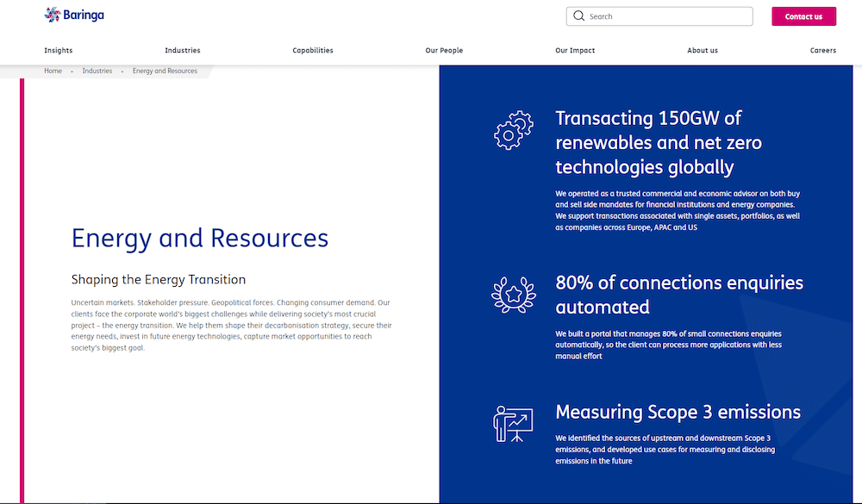Click the paragraph starting 'Uncertain markets'
862x504 pixels.
[x=231, y=325]
